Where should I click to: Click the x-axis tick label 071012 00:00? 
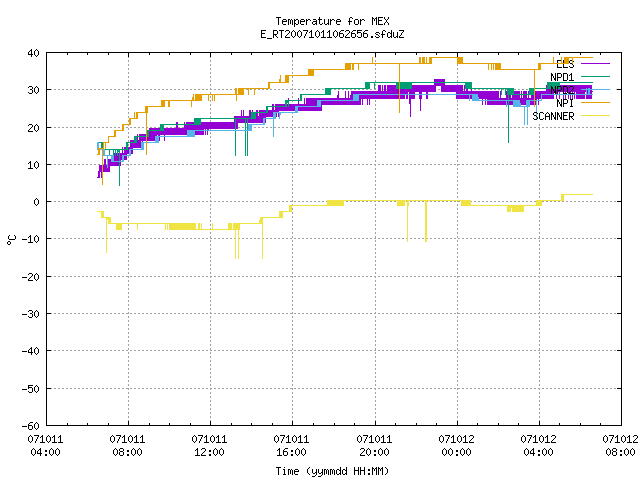click(x=456, y=445)
